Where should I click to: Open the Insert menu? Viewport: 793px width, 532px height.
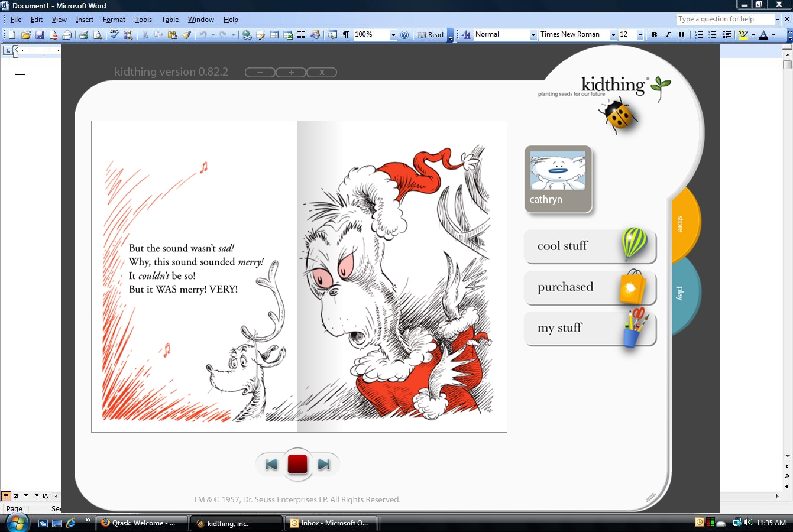tap(85, 20)
